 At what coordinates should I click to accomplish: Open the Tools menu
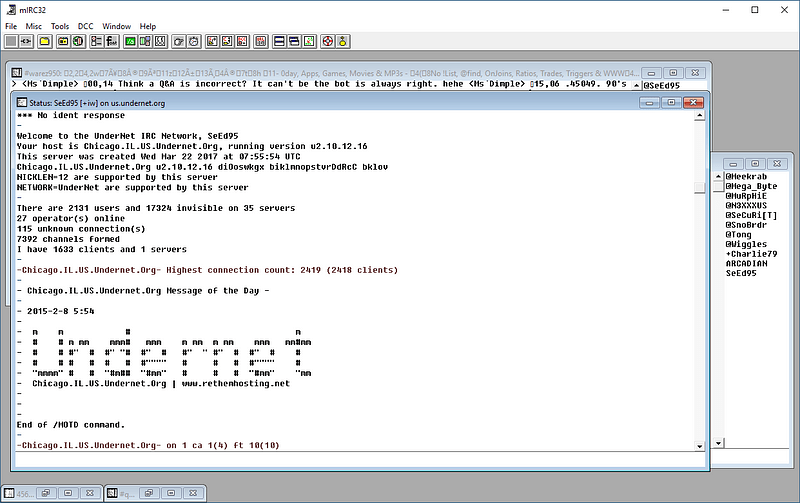click(60, 26)
